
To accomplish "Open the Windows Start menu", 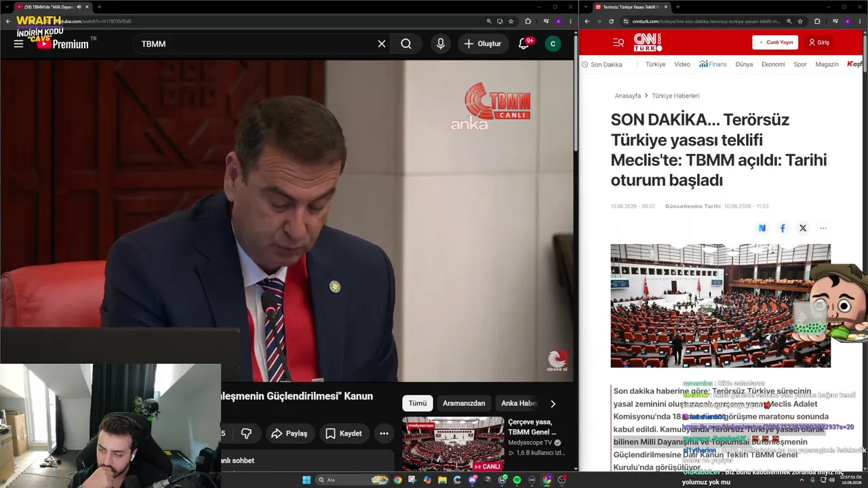I will 307,480.
